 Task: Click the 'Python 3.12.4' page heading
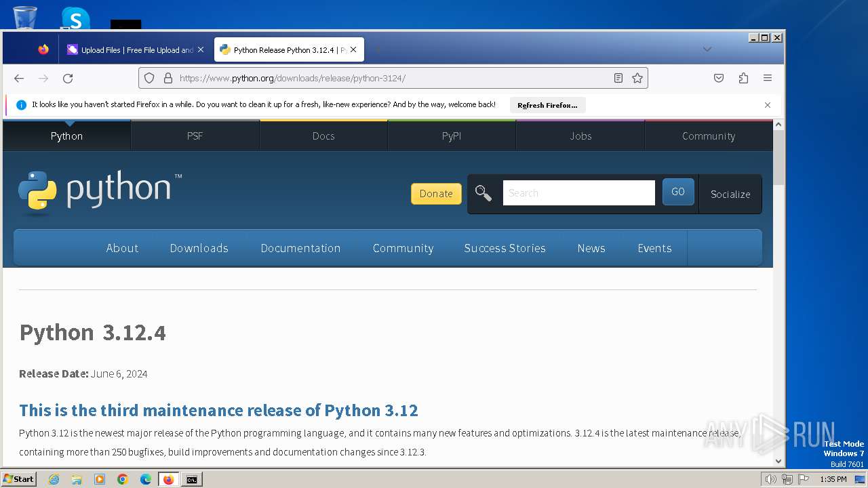point(92,333)
